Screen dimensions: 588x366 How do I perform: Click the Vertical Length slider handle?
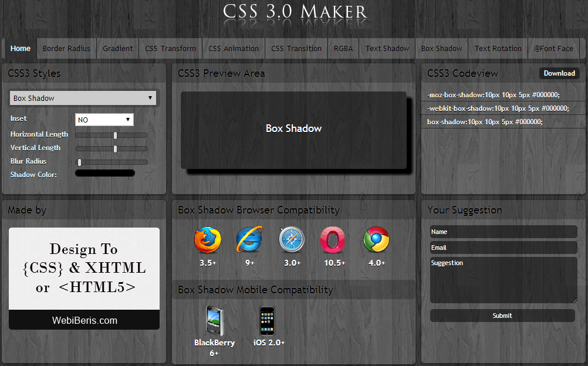[115, 149]
